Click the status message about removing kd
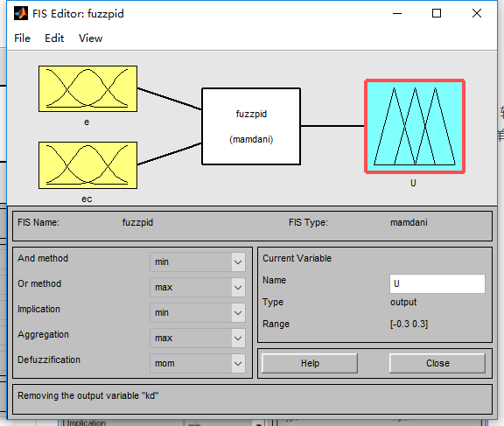504x426 pixels. (x=88, y=395)
